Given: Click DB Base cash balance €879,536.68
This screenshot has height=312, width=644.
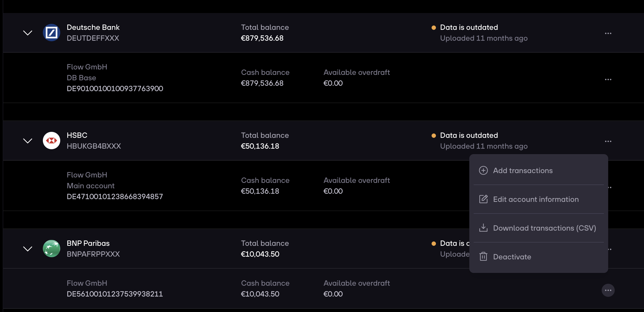Looking at the screenshot, I should (x=262, y=83).
